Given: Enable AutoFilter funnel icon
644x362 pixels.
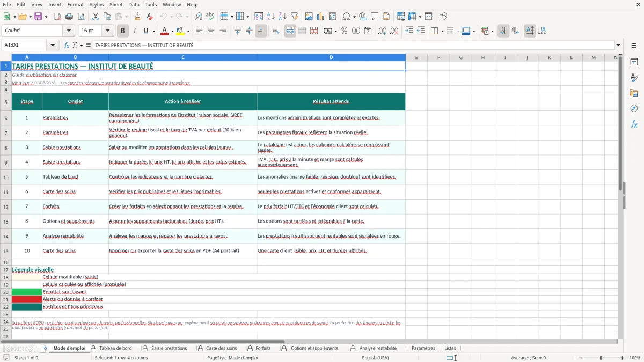Looking at the screenshot, I should pyautogui.click(x=294, y=17).
